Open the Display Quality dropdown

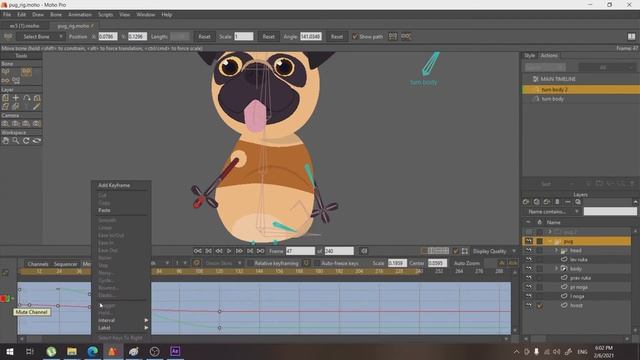[x=495, y=251]
